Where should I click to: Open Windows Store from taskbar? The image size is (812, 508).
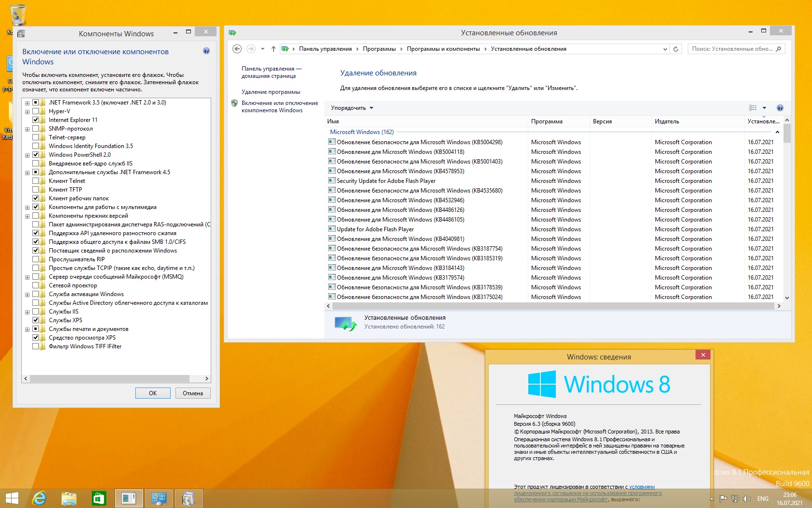pos(99,498)
